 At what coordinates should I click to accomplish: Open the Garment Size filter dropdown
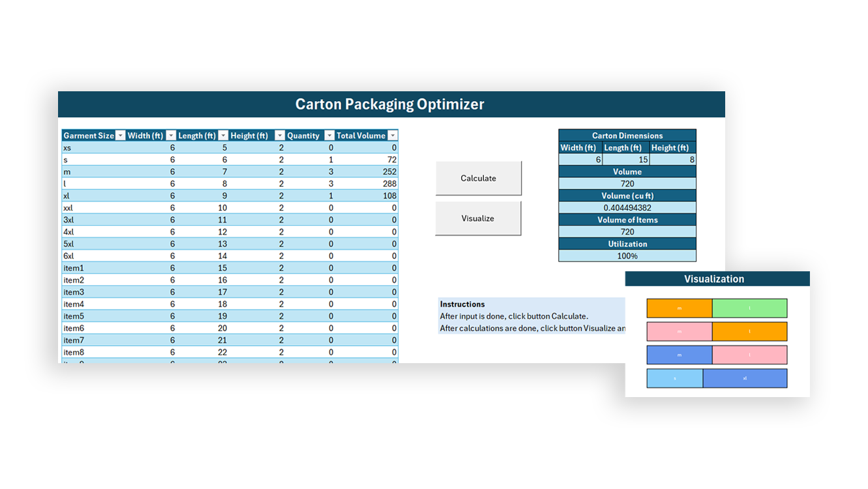coord(120,136)
